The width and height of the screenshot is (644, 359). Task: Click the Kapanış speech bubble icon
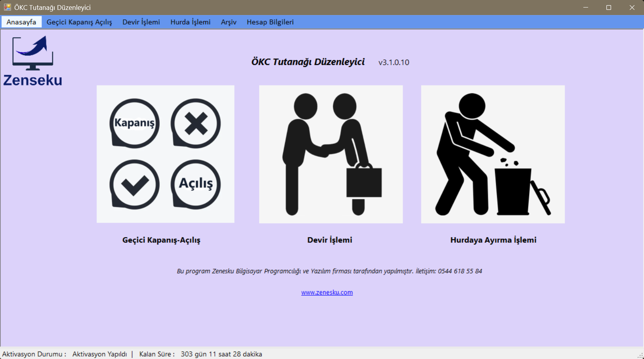click(x=134, y=123)
